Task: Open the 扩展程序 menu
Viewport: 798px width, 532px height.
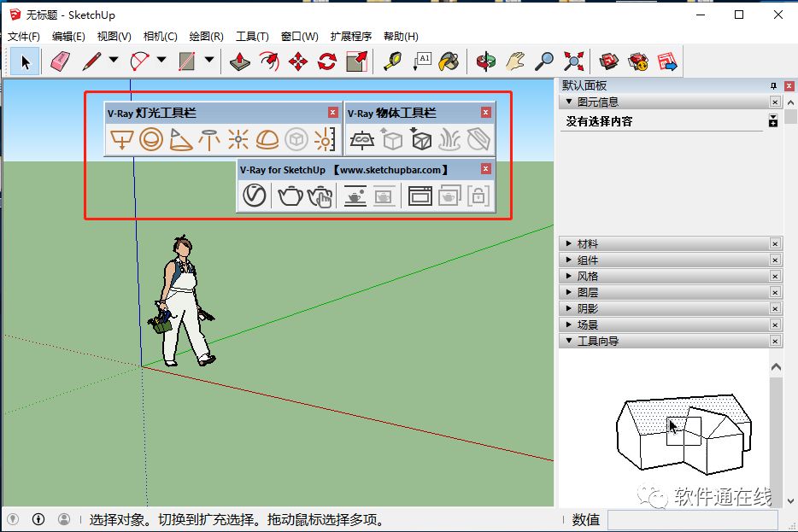Action: [351, 37]
